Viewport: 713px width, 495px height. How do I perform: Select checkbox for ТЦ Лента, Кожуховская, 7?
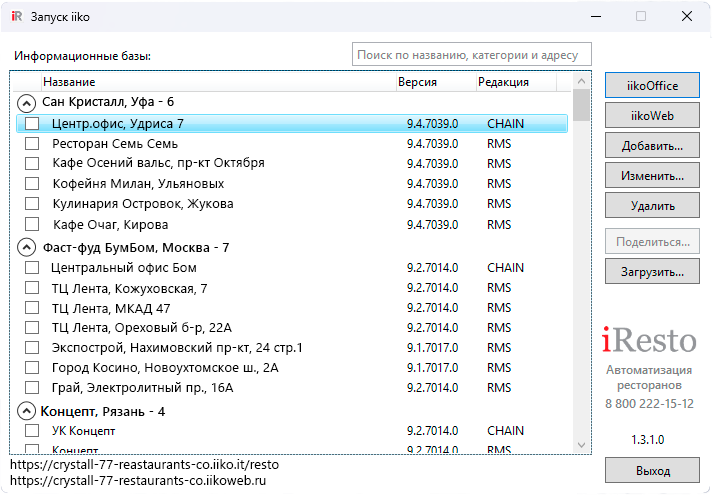coord(32,288)
